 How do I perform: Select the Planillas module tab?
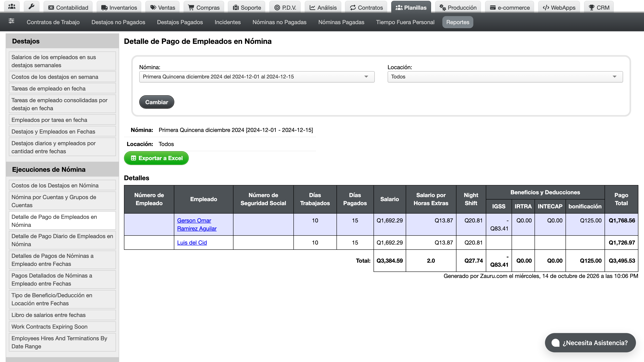click(411, 7)
